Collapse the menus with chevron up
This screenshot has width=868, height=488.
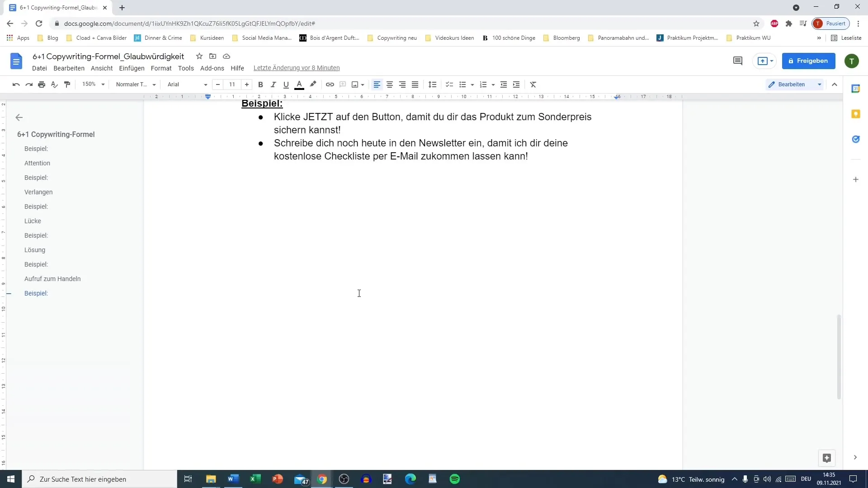point(835,84)
